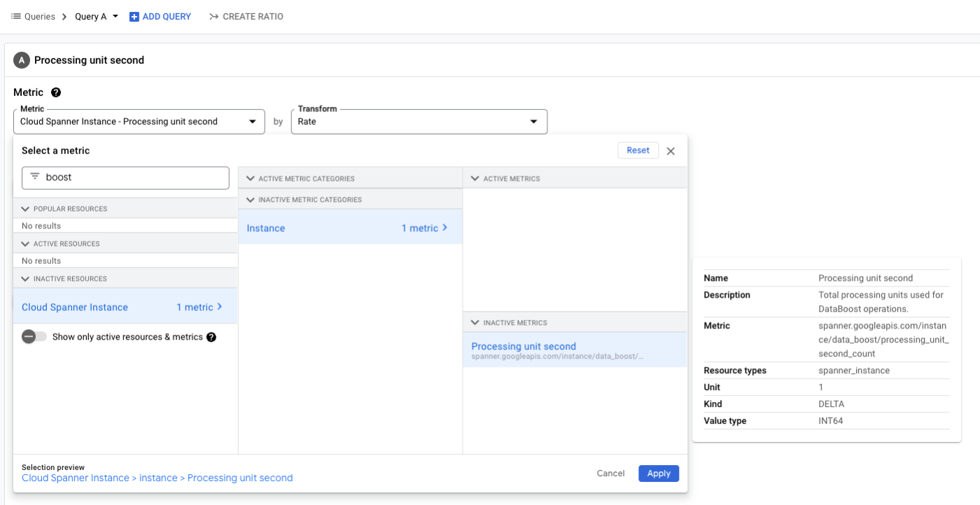
Task: Click the Reset button
Action: [638, 151]
